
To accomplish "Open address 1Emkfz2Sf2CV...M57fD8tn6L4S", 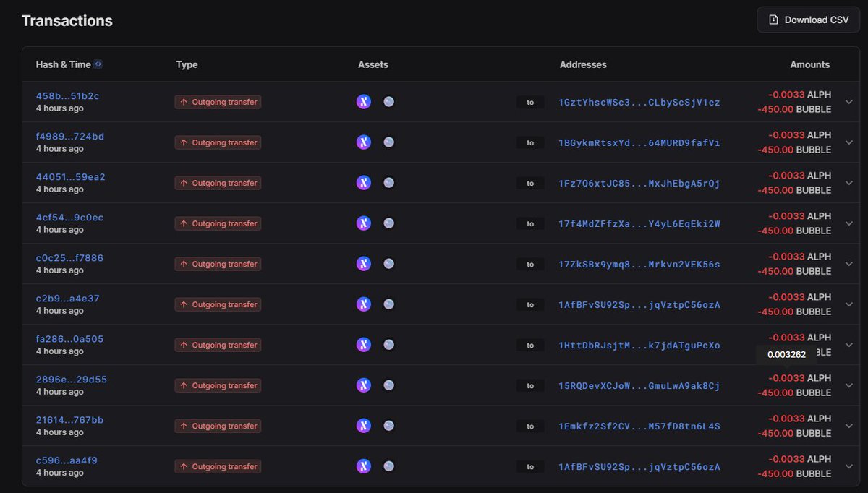I will [x=639, y=426].
